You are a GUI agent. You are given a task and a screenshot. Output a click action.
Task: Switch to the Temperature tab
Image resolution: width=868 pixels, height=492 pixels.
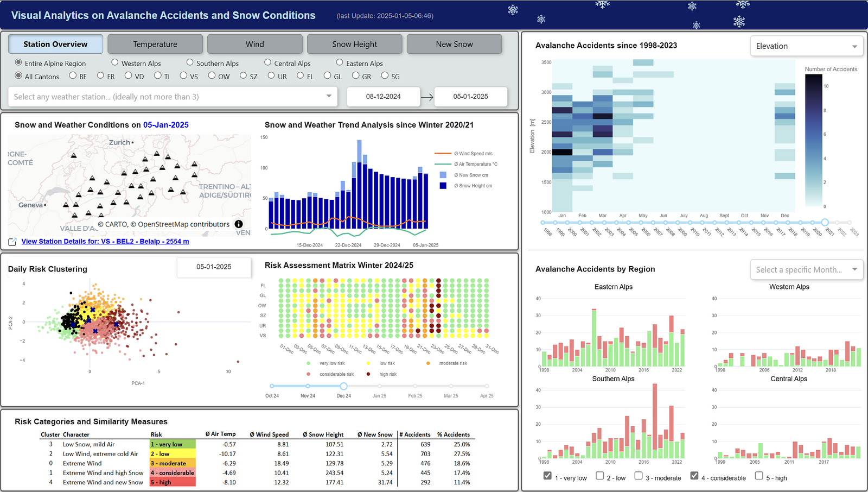[x=155, y=44]
